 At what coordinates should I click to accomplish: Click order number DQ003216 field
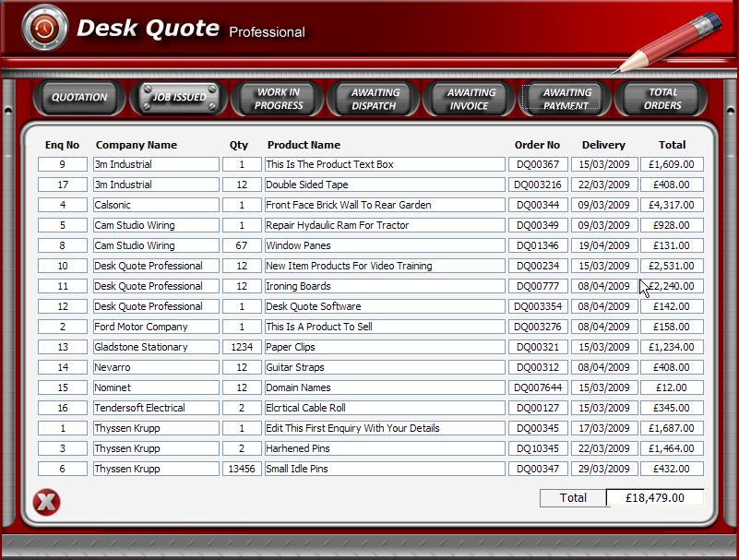point(537,185)
